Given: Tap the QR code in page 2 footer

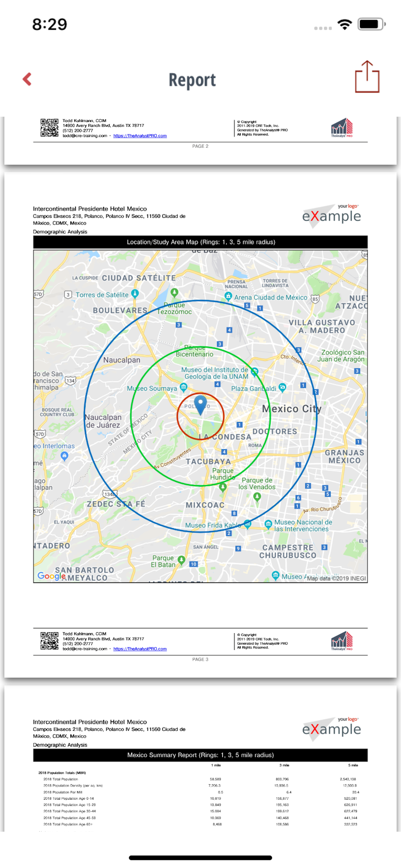Looking at the screenshot, I should (49, 127).
